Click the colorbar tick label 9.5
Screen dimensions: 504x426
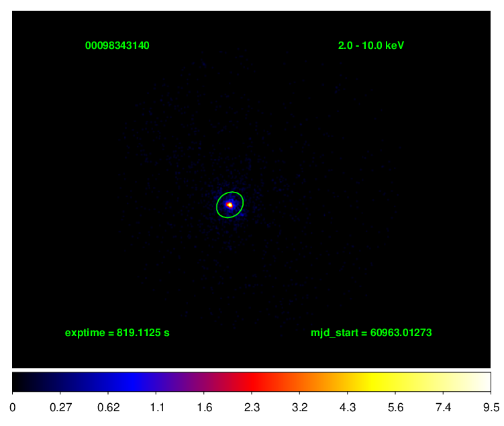point(491,407)
